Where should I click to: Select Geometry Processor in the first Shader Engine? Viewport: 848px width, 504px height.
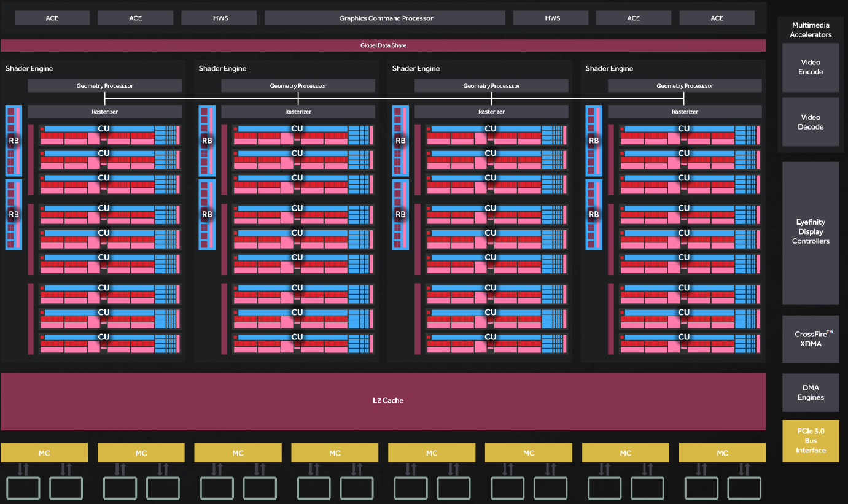(104, 86)
